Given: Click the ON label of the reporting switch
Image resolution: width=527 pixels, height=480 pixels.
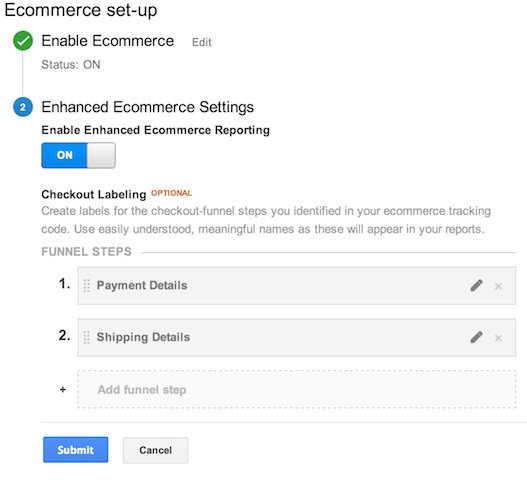Looking at the screenshot, I should (x=65, y=155).
